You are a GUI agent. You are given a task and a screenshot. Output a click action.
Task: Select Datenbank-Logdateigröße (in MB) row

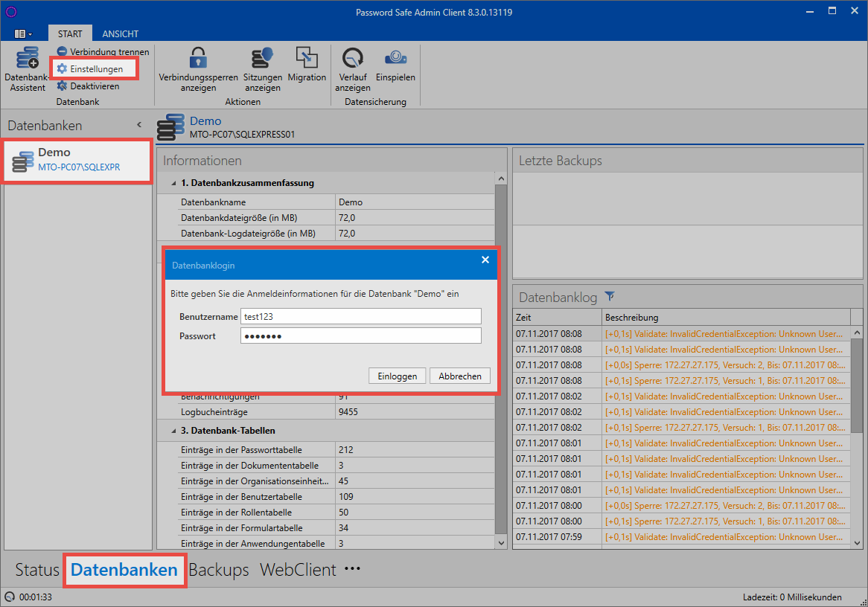click(x=336, y=234)
